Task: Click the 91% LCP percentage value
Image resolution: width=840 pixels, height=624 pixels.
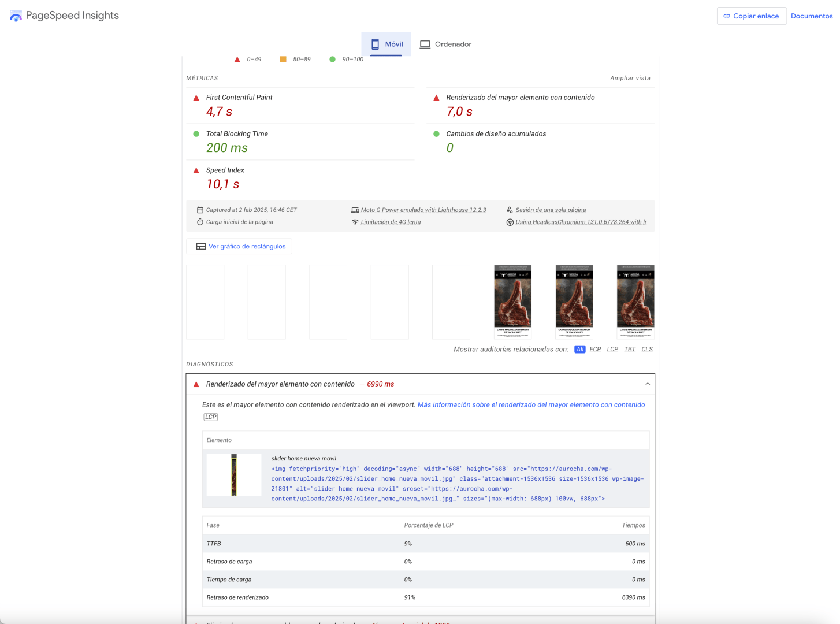Action: (x=410, y=597)
